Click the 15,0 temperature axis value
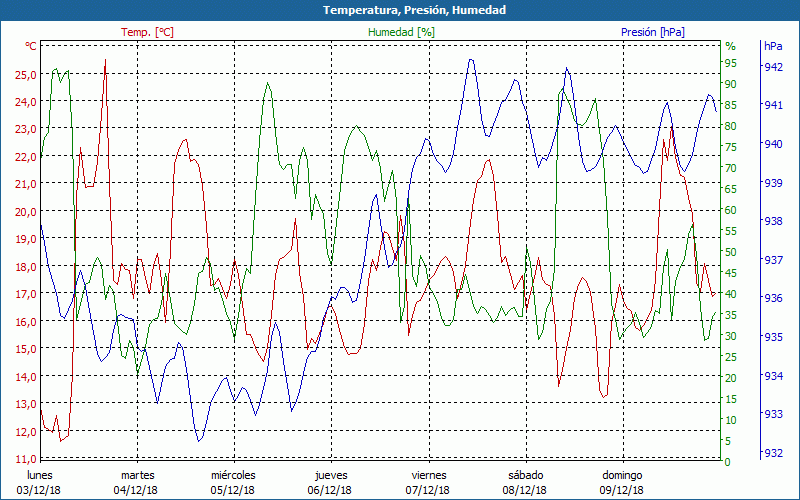800x500 pixels. click(26, 349)
